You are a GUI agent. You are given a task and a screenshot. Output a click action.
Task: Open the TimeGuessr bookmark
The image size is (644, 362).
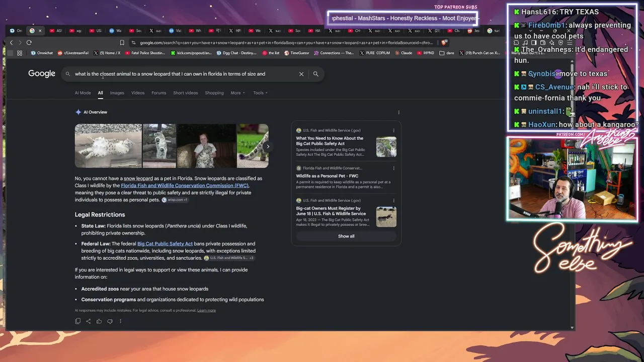[296, 53]
